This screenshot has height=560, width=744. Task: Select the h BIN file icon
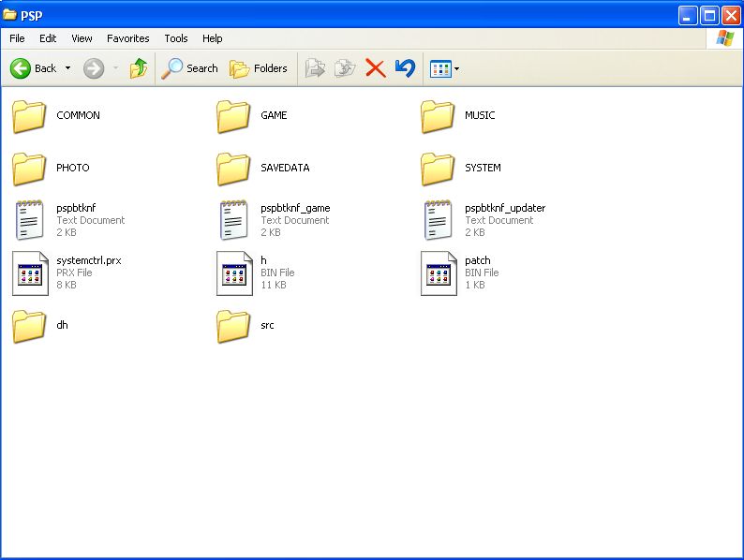234,273
